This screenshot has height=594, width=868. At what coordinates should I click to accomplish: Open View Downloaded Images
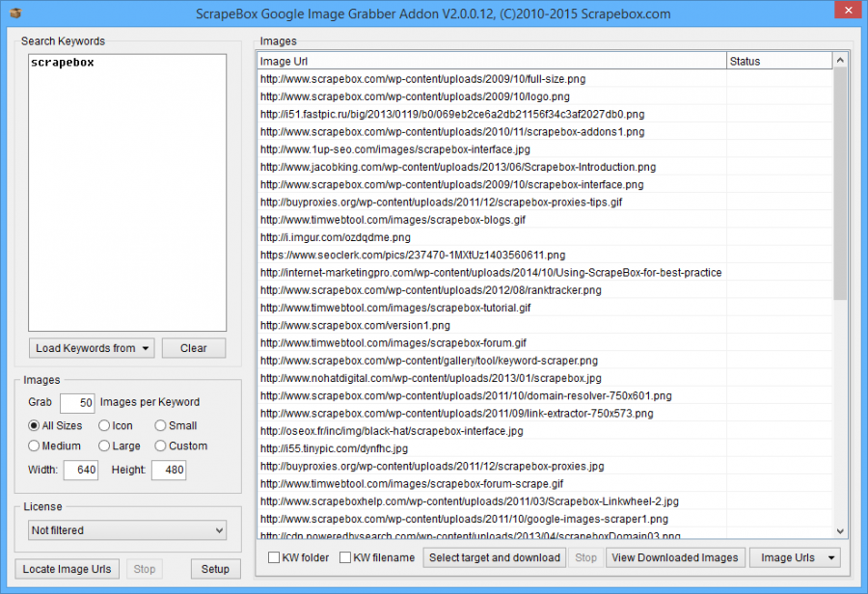(x=675, y=557)
